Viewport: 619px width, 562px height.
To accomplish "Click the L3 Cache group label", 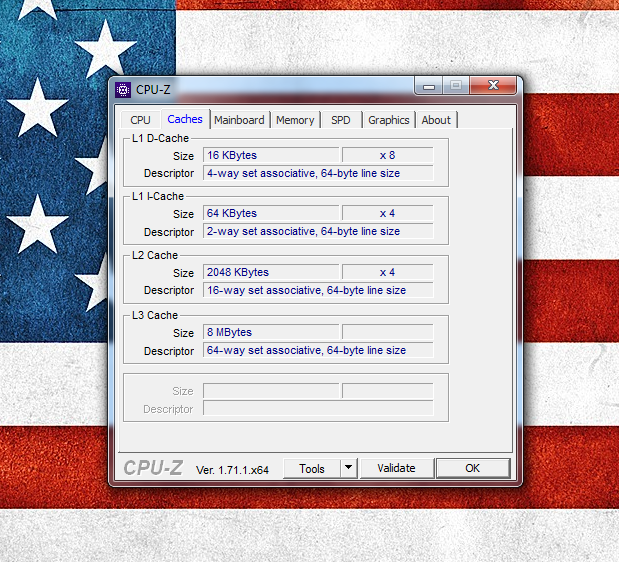I will (x=155, y=315).
